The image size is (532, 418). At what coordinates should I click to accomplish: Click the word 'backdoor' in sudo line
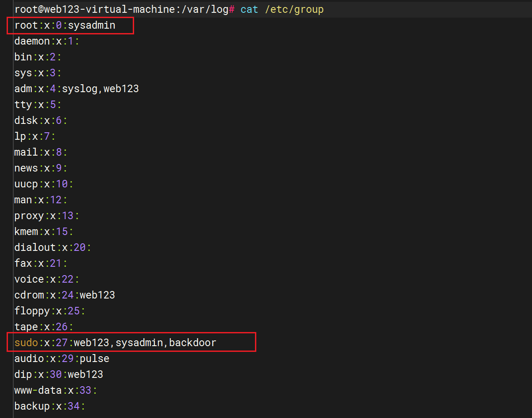[193, 343]
